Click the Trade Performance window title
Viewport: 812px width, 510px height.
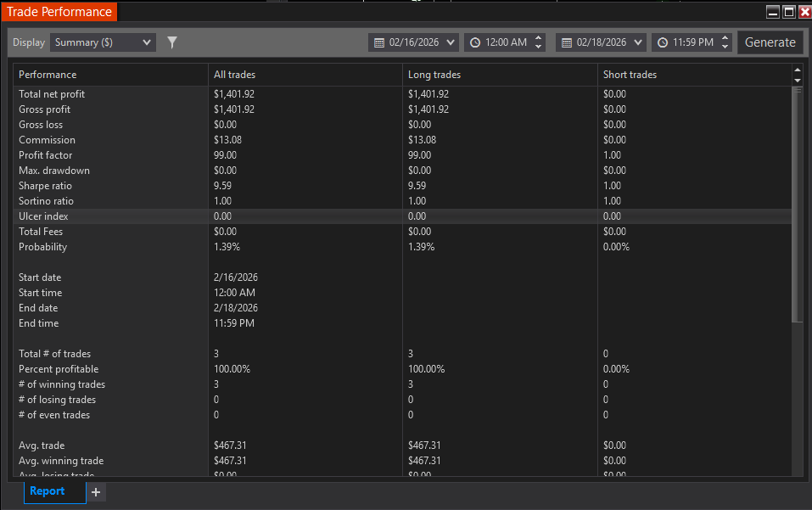(59, 12)
